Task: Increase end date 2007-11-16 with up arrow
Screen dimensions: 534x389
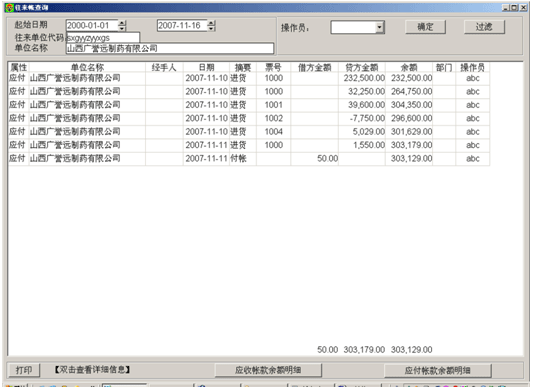Action: point(211,23)
